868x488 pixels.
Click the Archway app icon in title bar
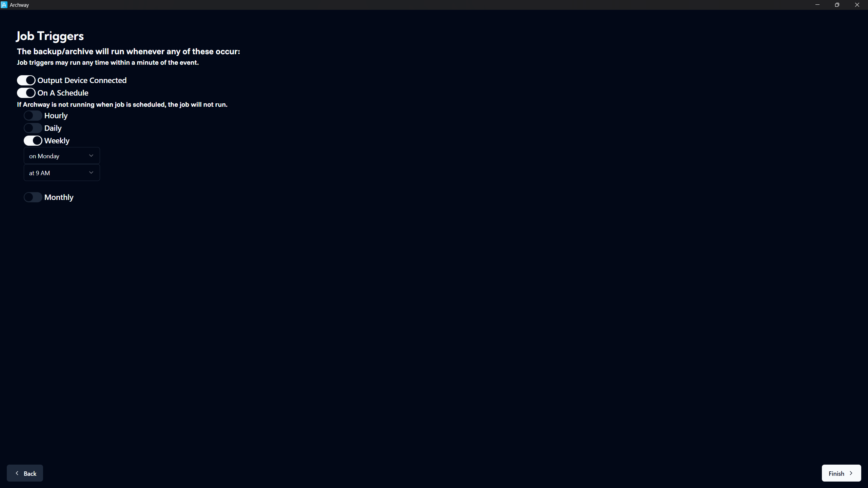4,5
